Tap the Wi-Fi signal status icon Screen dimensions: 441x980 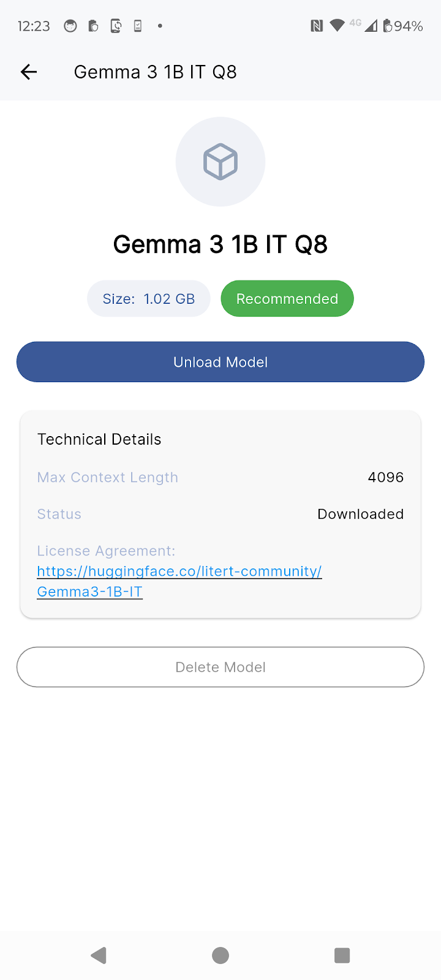click(x=337, y=26)
